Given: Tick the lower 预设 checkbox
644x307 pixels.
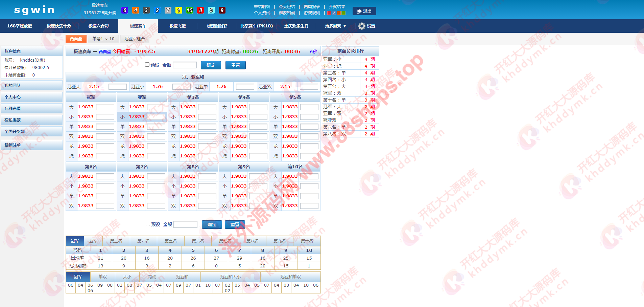Looking at the screenshot, I should [x=148, y=224].
